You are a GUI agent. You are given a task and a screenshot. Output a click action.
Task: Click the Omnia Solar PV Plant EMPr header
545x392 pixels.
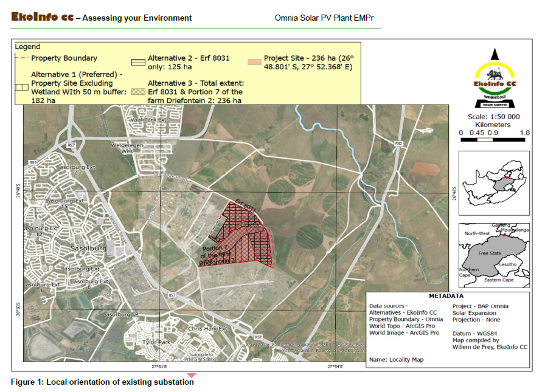pyautogui.click(x=324, y=18)
